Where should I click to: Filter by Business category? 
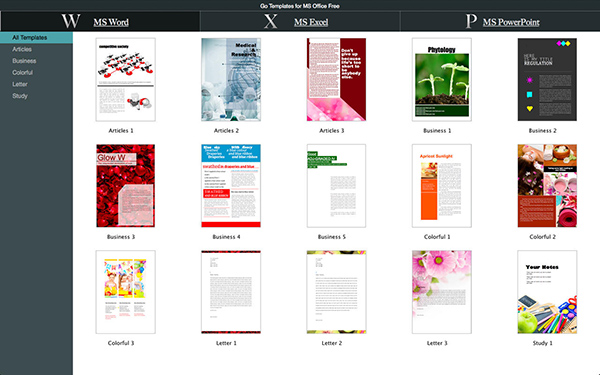coord(24,61)
